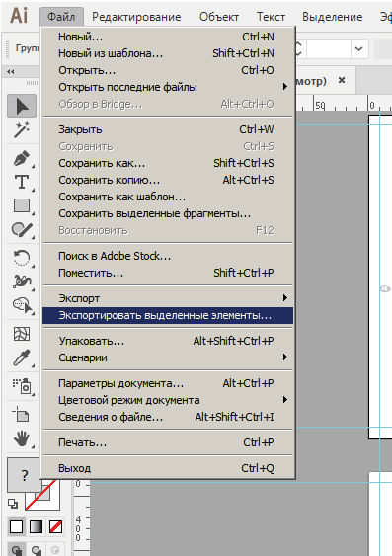Click the white solid color swatch
The image size is (392, 556).
[16, 527]
